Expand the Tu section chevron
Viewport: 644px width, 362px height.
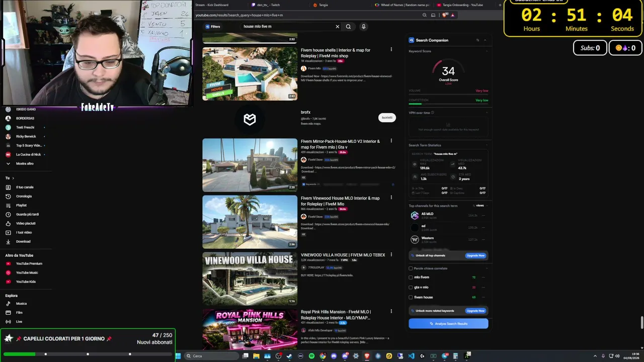(13, 178)
